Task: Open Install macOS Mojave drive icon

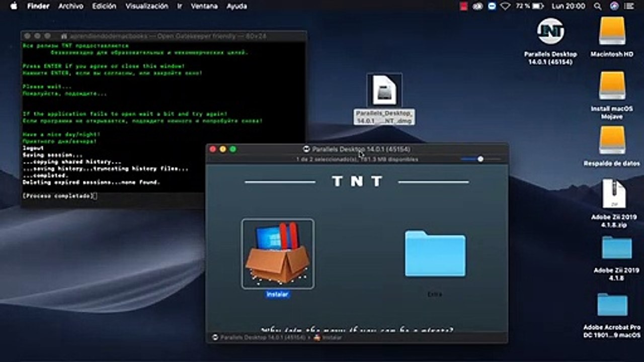Action: (612, 86)
